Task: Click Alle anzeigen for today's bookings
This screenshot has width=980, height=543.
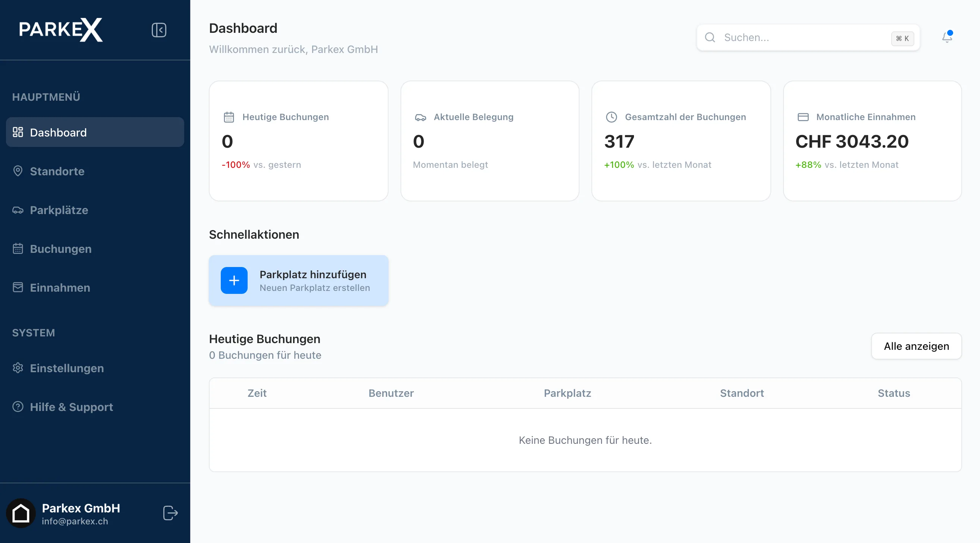Action: pos(917,346)
